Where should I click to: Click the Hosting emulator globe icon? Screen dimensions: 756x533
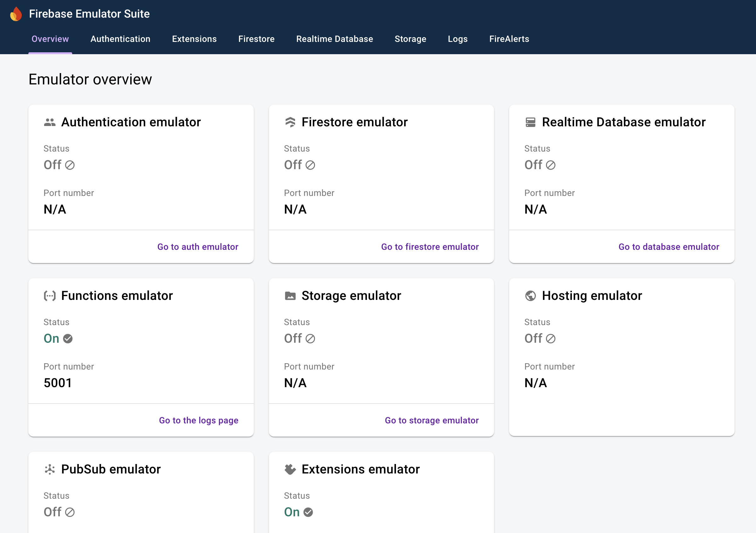tap(531, 296)
